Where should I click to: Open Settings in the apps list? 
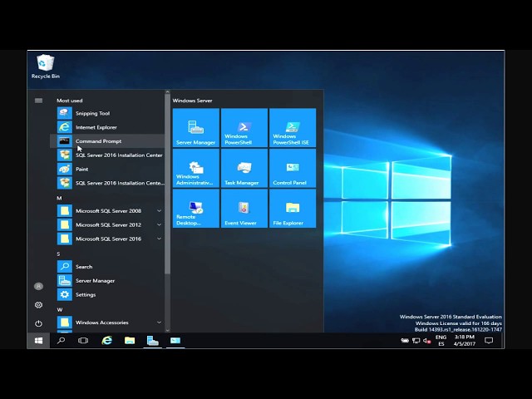pos(107,294)
